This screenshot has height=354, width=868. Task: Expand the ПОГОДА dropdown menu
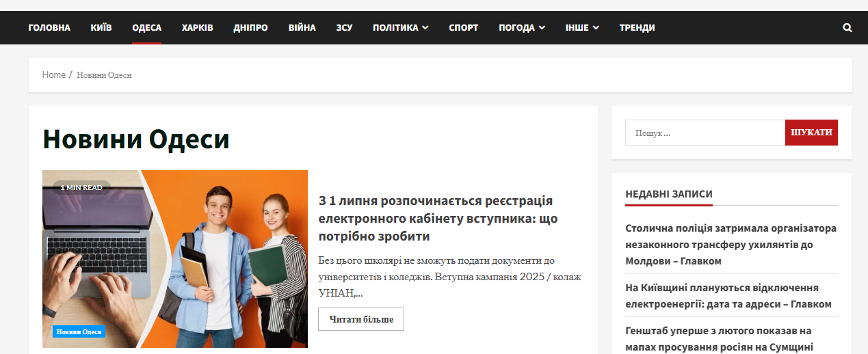(522, 28)
